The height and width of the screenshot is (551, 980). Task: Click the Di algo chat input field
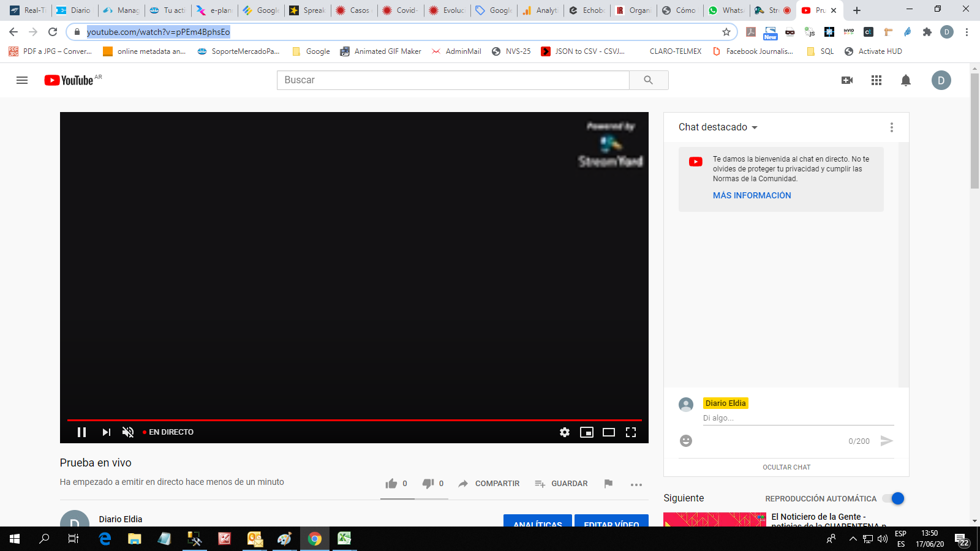pyautogui.click(x=796, y=418)
